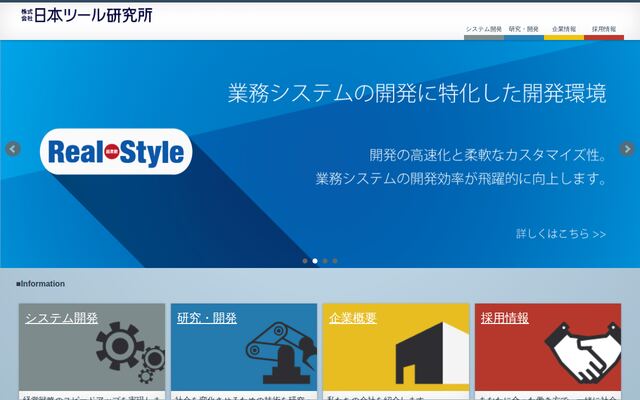
Task: Open the システム開発 card heading link
Action: tap(62, 318)
